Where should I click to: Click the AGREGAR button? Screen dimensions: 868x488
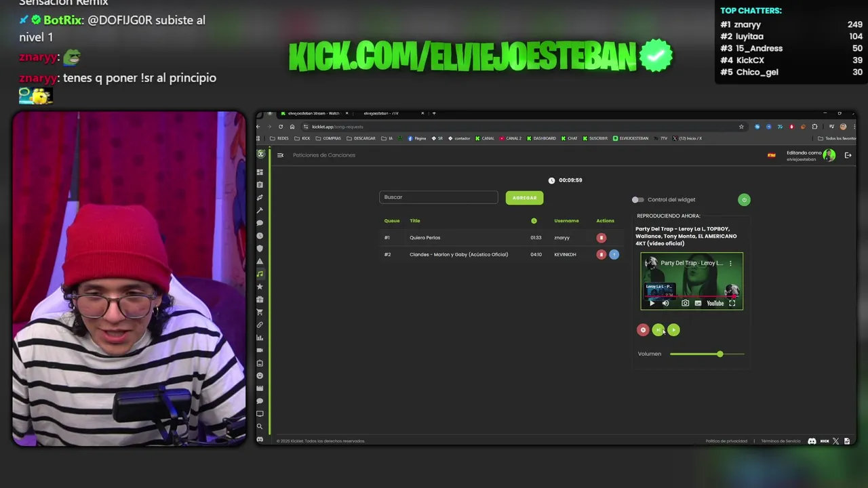point(524,198)
